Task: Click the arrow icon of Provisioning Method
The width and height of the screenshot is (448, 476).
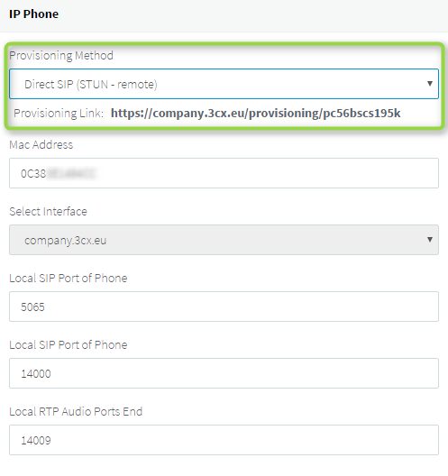Action: click(429, 84)
